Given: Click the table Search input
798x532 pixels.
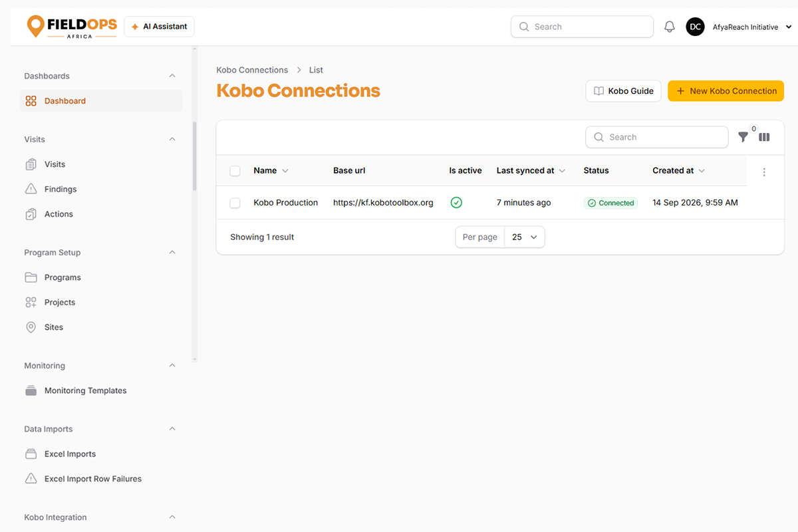Looking at the screenshot, I should 657,137.
